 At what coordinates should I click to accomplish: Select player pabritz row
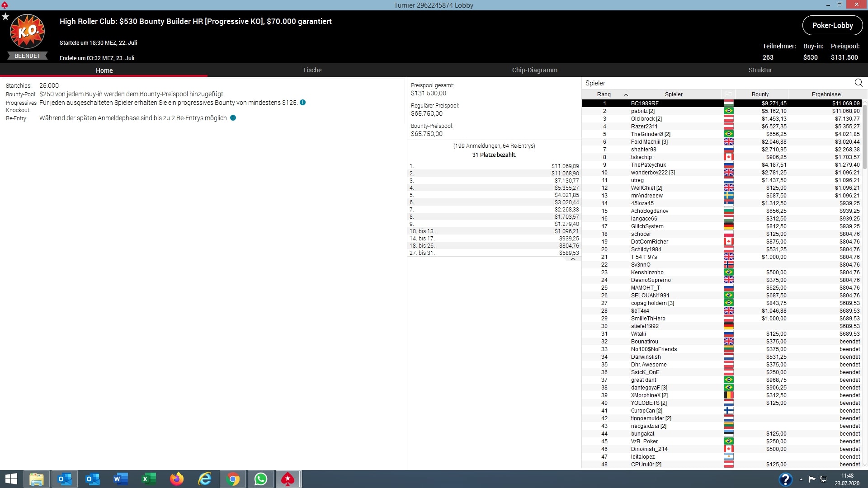[x=674, y=111]
